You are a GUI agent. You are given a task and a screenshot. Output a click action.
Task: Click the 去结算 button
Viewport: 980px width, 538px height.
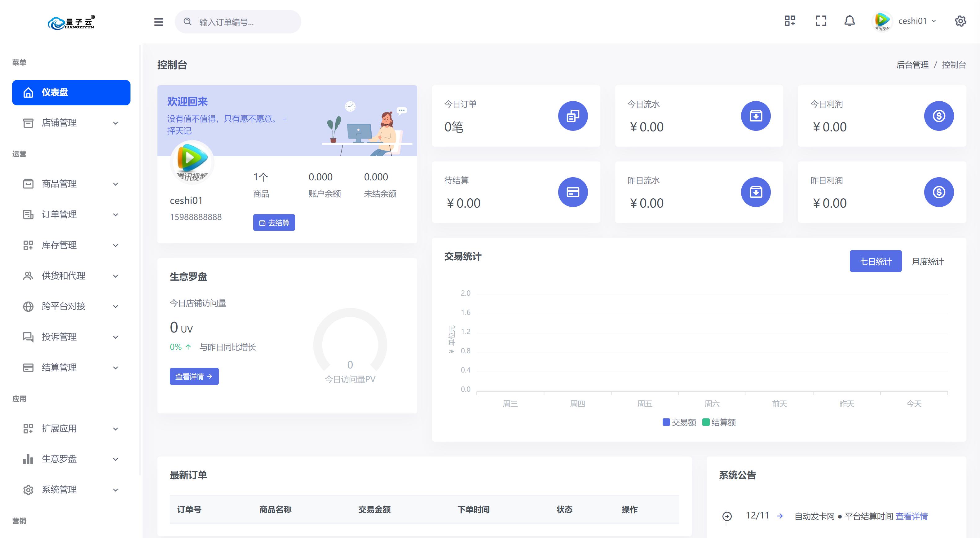point(274,222)
